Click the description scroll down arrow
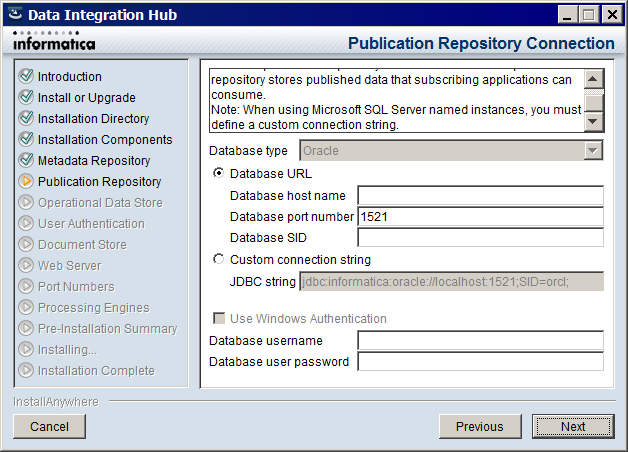Viewport: 628px width, 452px height. pyautogui.click(x=593, y=121)
